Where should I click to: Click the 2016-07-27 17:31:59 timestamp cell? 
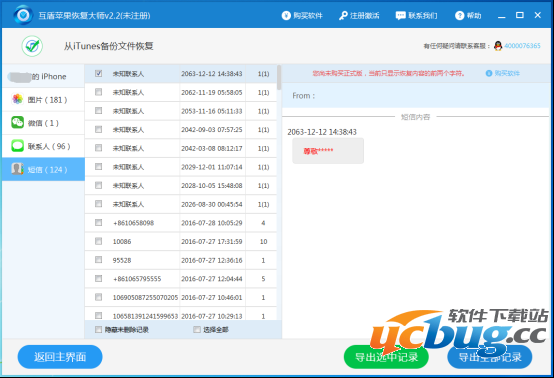(212, 241)
